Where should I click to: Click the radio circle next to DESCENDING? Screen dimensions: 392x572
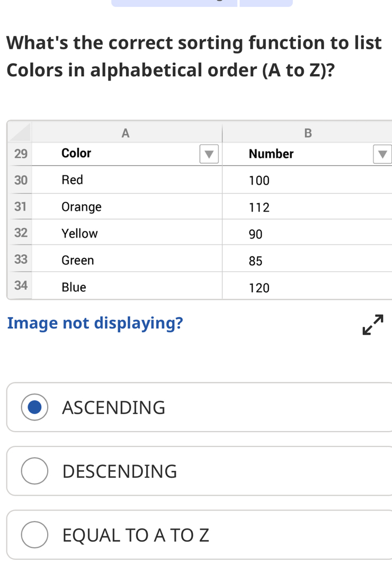(x=34, y=471)
